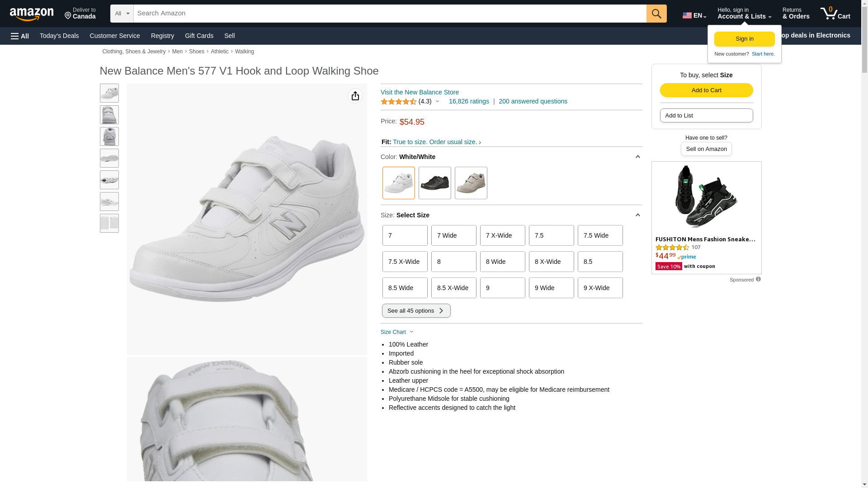Click the Sponsored ad info icon
Image resolution: width=868 pixels, height=488 pixels.
[x=758, y=279]
